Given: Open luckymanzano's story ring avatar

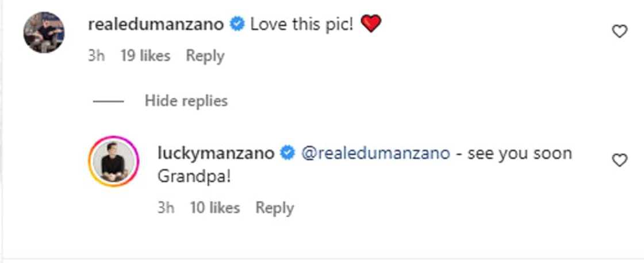Looking at the screenshot, I should [112, 161].
